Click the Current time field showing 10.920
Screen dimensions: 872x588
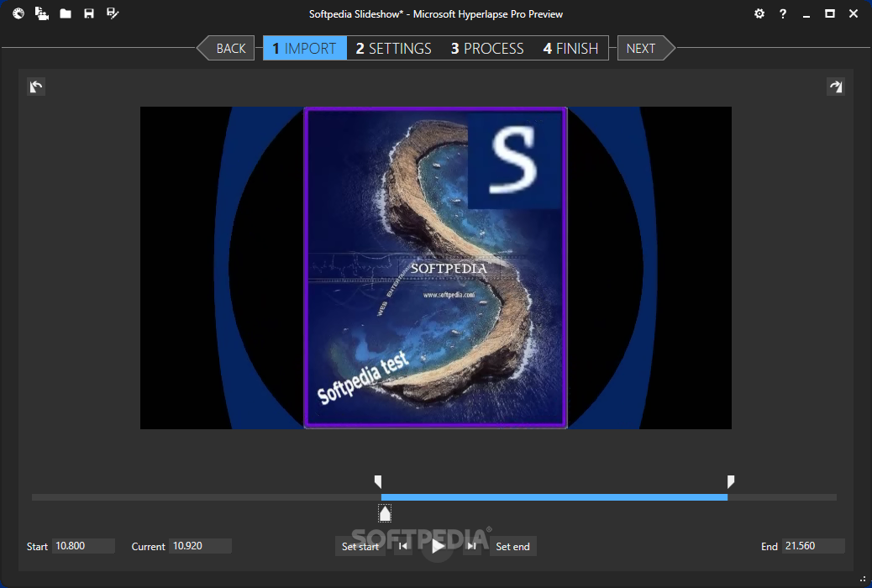tap(200, 546)
